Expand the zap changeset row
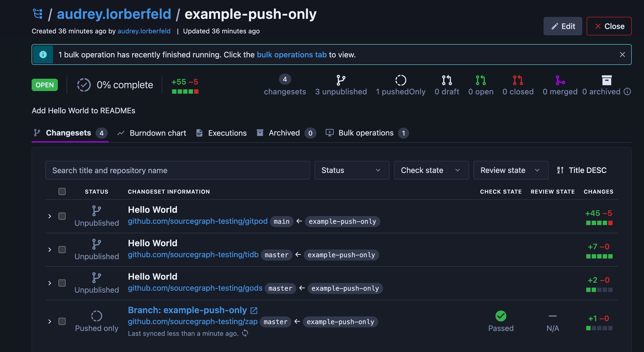644x352 pixels. click(x=50, y=321)
